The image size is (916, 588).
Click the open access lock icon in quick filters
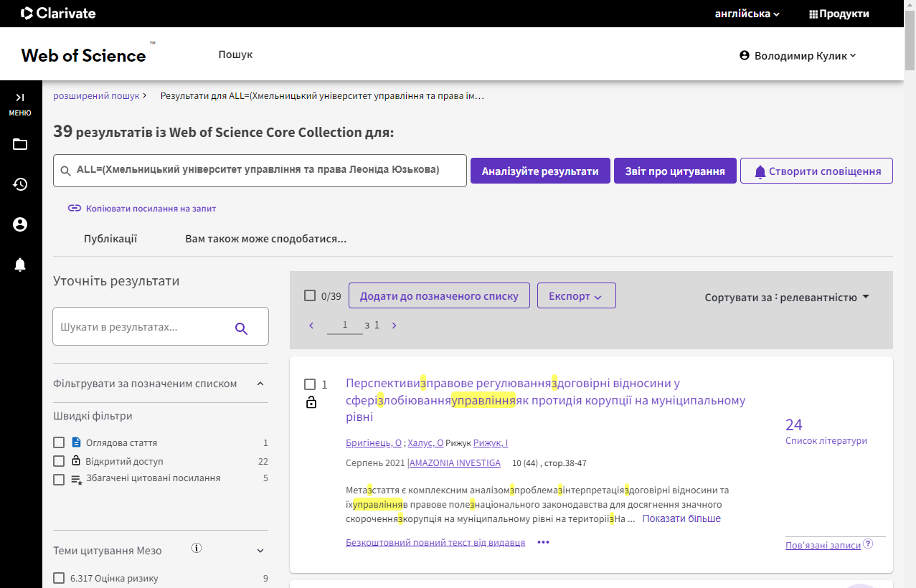[x=77, y=461]
